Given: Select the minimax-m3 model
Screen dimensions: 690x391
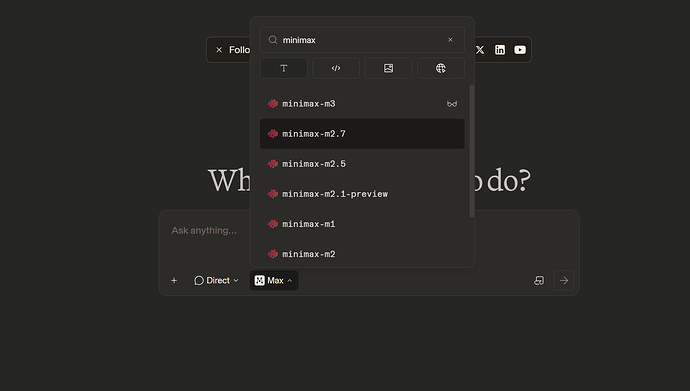Looking at the screenshot, I should coord(362,104).
